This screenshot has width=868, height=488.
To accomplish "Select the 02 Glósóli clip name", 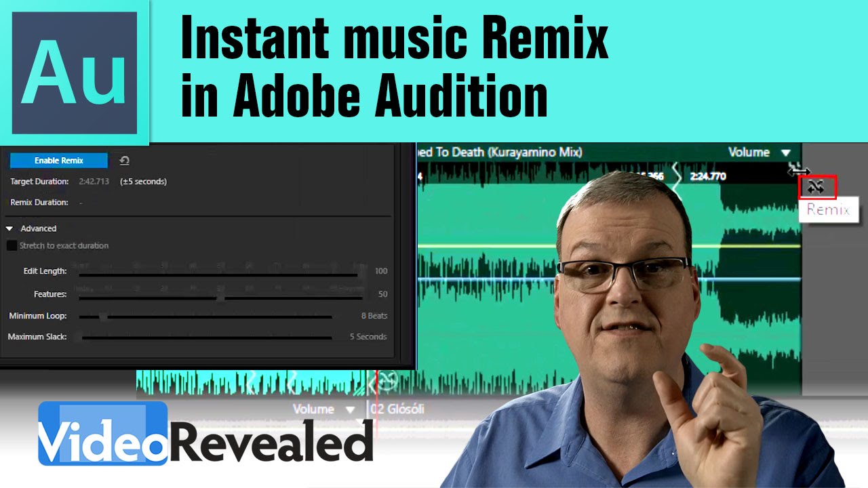I will coord(399,409).
